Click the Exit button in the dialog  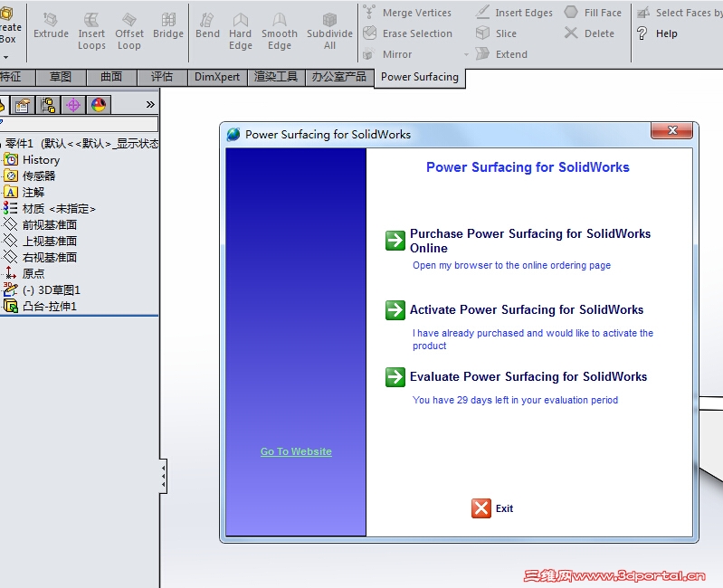pyautogui.click(x=492, y=508)
